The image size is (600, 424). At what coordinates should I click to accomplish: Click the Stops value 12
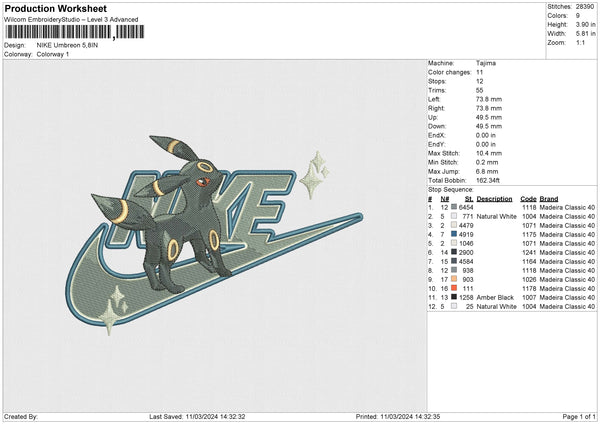click(x=480, y=81)
